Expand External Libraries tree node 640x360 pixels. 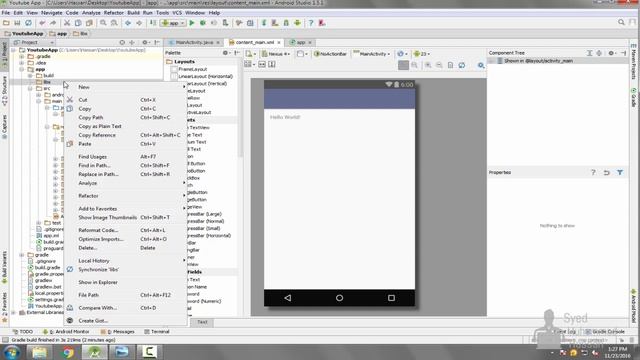[x=13, y=312]
